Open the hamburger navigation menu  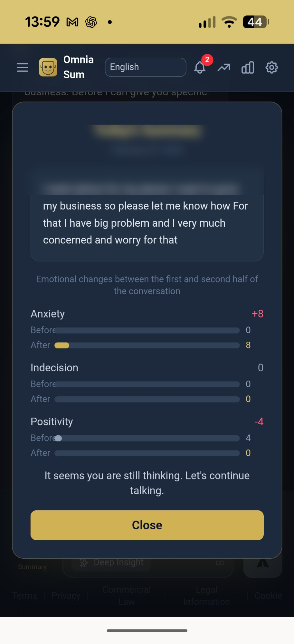tap(23, 68)
